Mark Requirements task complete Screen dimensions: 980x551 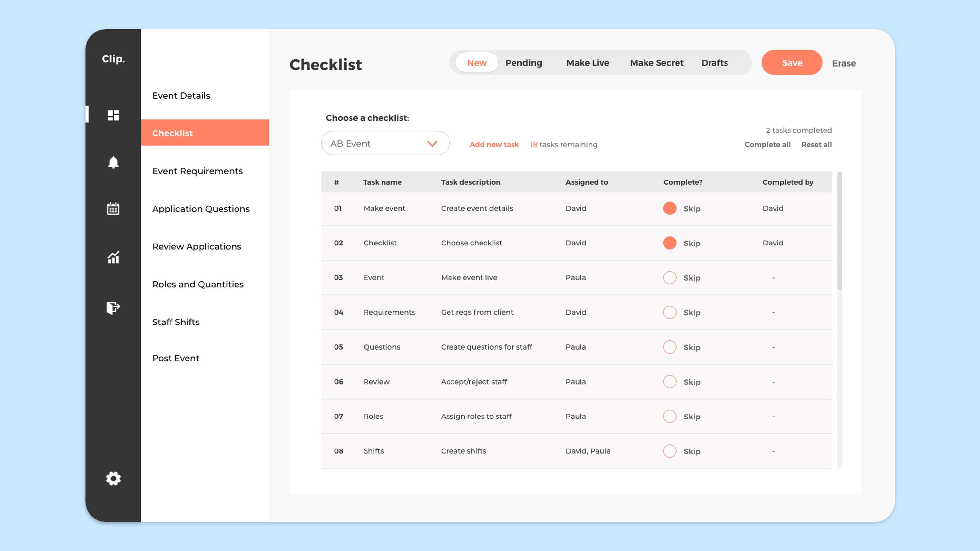tap(670, 312)
